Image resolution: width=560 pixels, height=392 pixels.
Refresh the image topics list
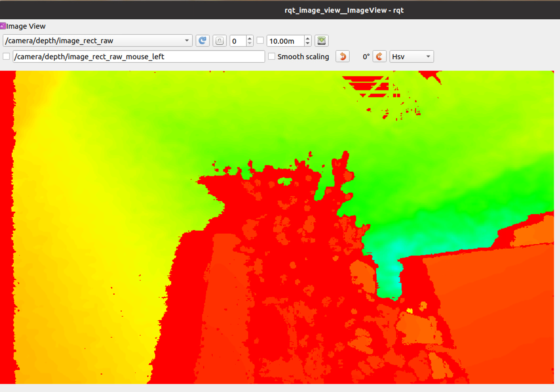pyautogui.click(x=202, y=41)
